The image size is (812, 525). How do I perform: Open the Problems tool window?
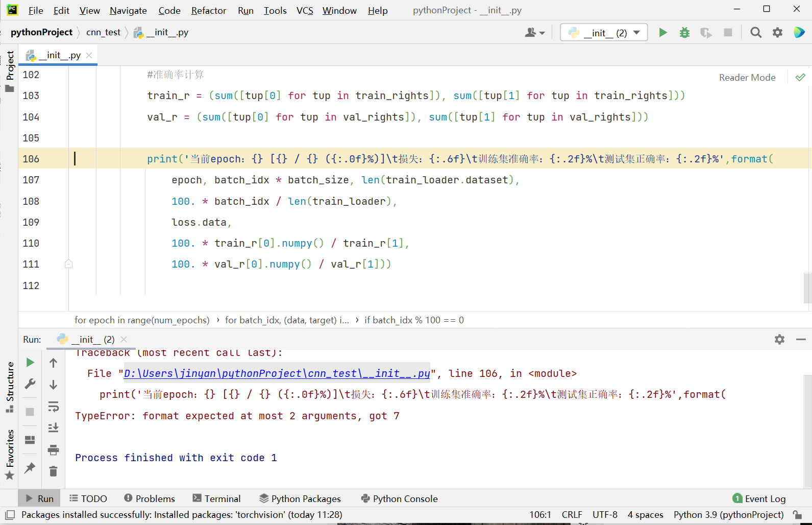pyautogui.click(x=150, y=498)
